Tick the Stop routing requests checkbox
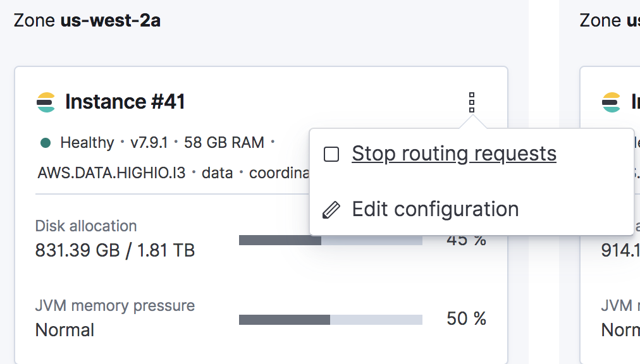The width and height of the screenshot is (640, 364). coord(331,154)
